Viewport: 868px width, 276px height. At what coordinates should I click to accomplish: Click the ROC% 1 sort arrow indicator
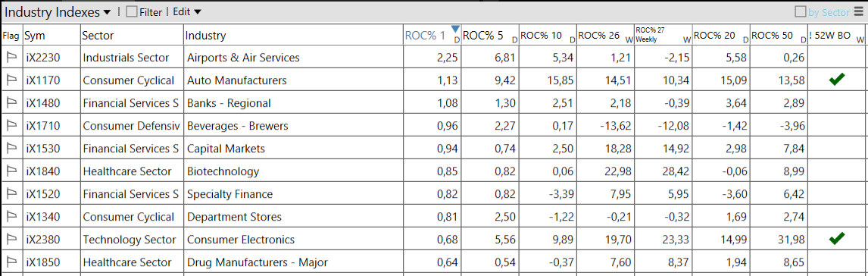point(456,30)
